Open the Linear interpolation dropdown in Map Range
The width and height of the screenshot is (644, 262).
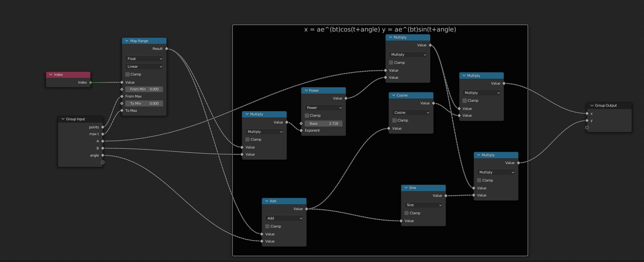click(144, 66)
